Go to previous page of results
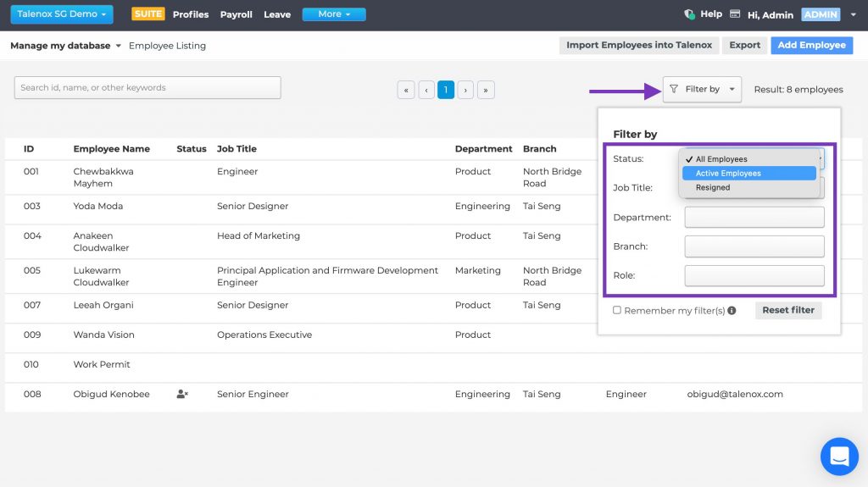This screenshot has height=487, width=868. [426, 90]
